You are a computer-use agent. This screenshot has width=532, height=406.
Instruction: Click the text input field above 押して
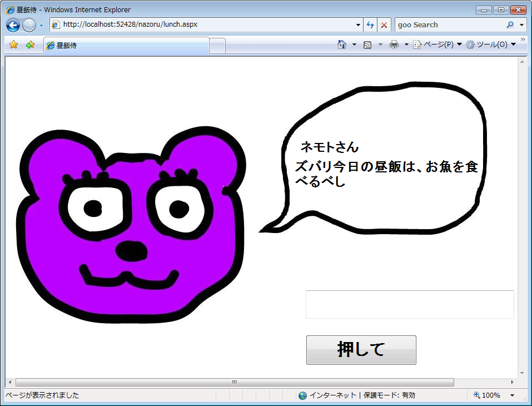pos(410,305)
